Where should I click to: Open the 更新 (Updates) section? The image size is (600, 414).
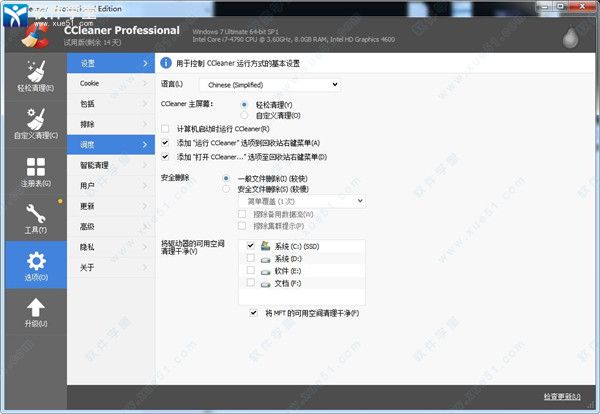[111, 206]
